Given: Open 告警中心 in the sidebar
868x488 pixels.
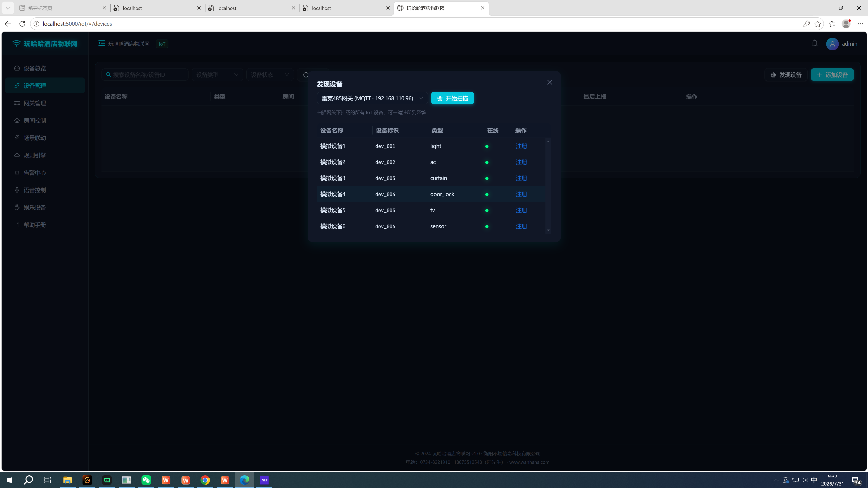Looking at the screenshot, I should point(45,173).
